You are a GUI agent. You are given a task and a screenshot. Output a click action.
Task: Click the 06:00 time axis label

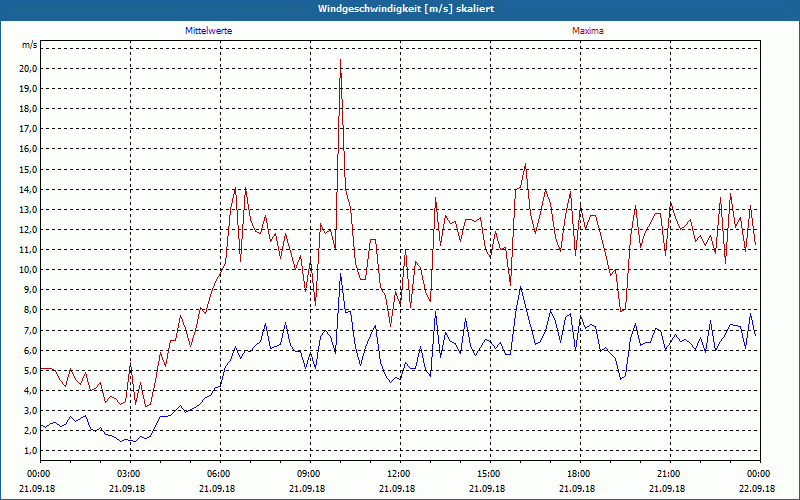[219, 474]
